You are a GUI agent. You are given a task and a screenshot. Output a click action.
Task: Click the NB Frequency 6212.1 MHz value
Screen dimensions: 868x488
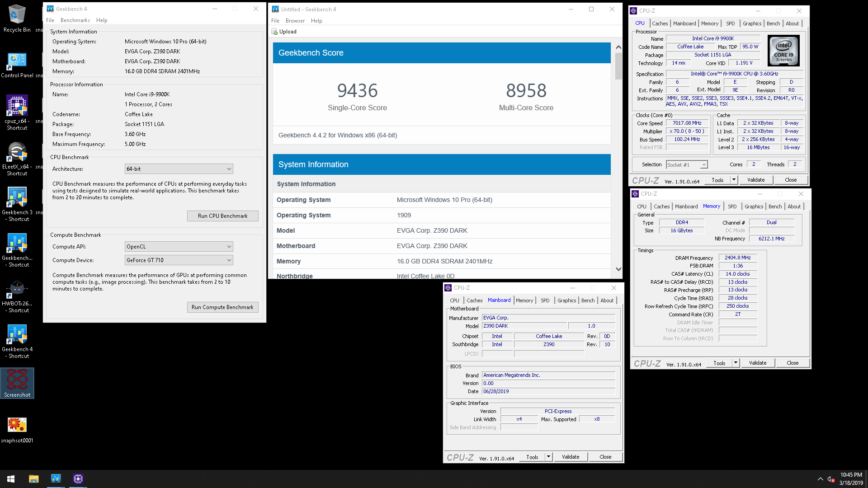771,239
